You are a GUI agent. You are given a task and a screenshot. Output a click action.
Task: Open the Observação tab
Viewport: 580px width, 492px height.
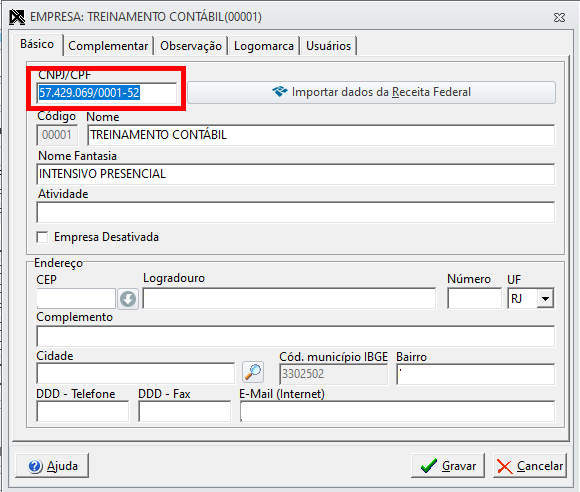[191, 46]
